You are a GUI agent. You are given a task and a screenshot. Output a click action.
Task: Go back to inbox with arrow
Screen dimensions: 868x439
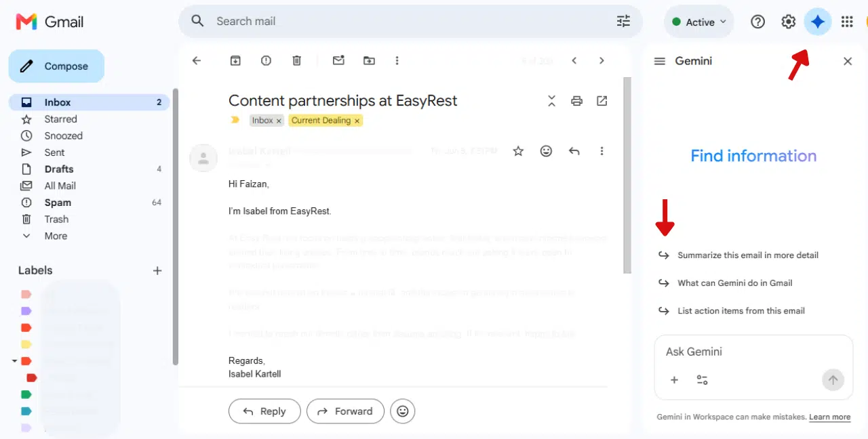click(x=197, y=61)
